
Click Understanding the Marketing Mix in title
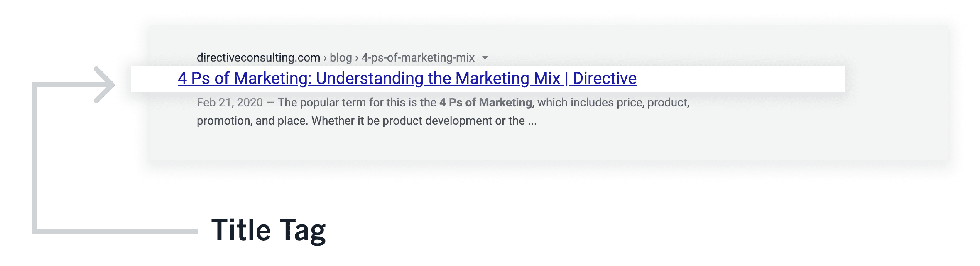(x=438, y=78)
